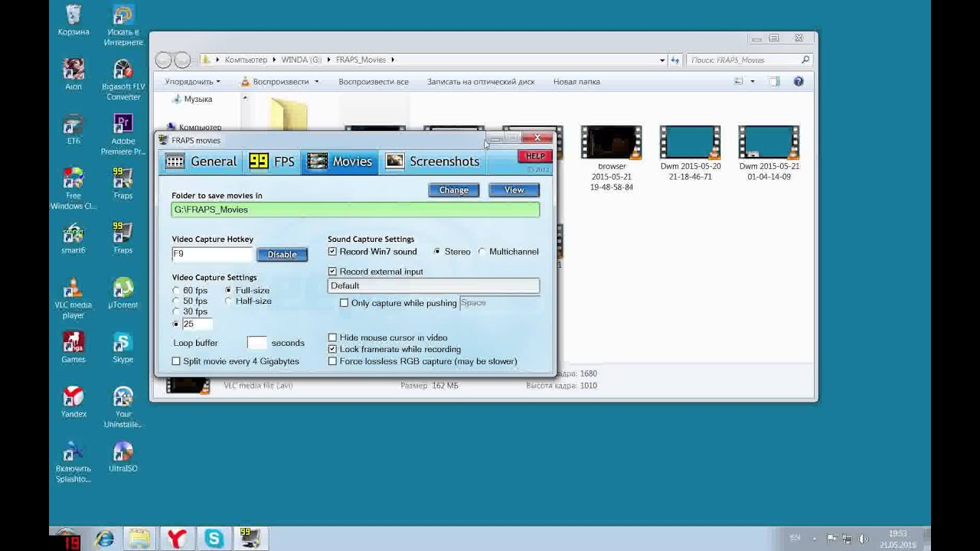The height and width of the screenshot is (551, 980).
Task: Click the Video Capture Hotkey F9 field
Action: point(212,254)
